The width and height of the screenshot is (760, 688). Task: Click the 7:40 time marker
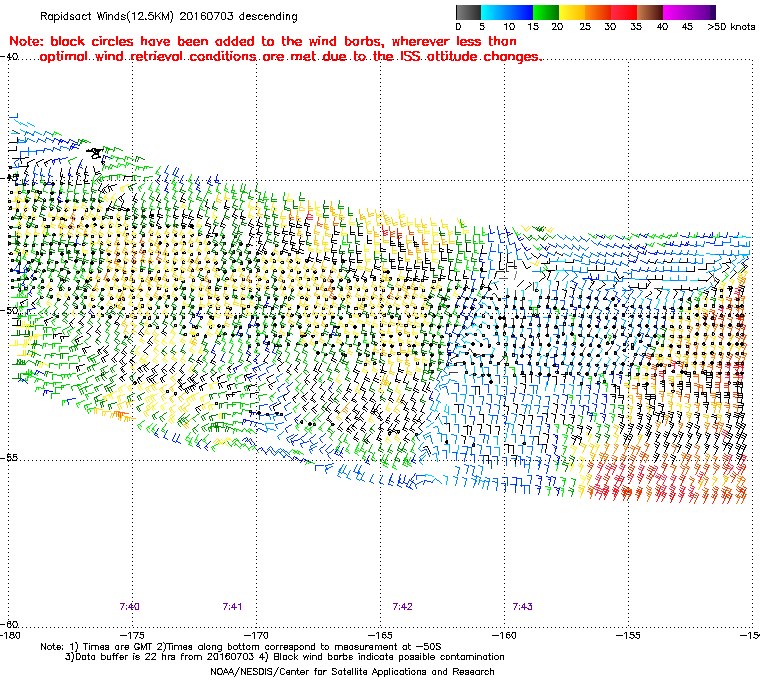[x=129, y=607]
